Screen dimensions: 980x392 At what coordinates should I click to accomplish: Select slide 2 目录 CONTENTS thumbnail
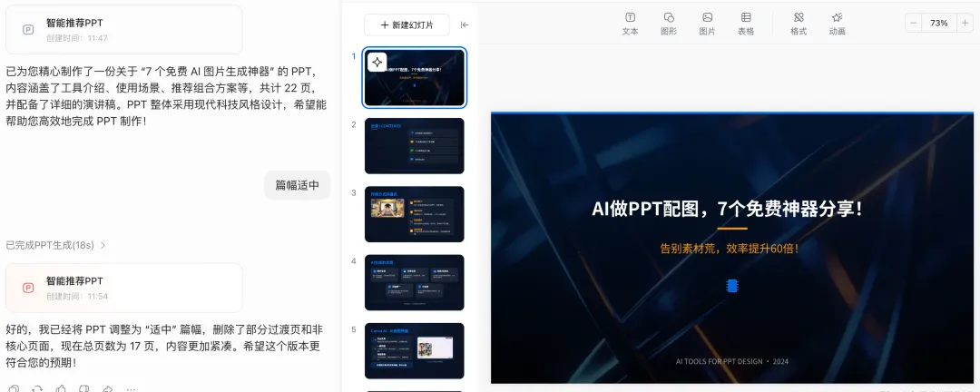(x=415, y=146)
